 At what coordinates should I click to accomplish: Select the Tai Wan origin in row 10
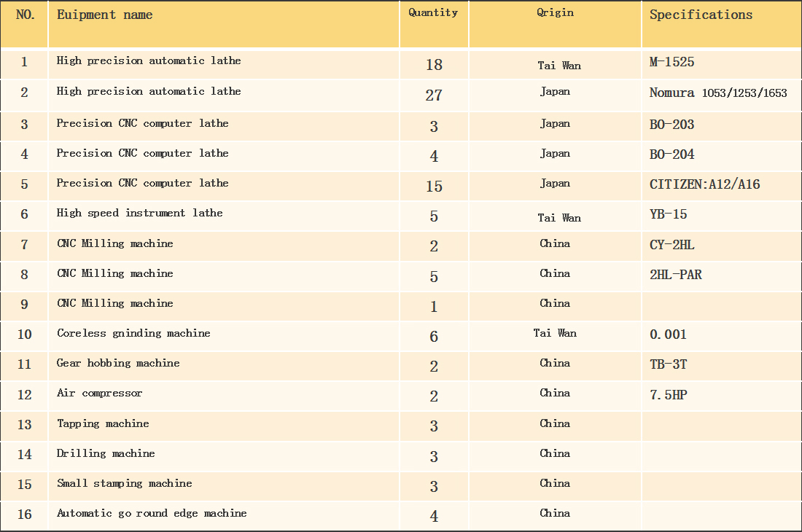tap(555, 333)
